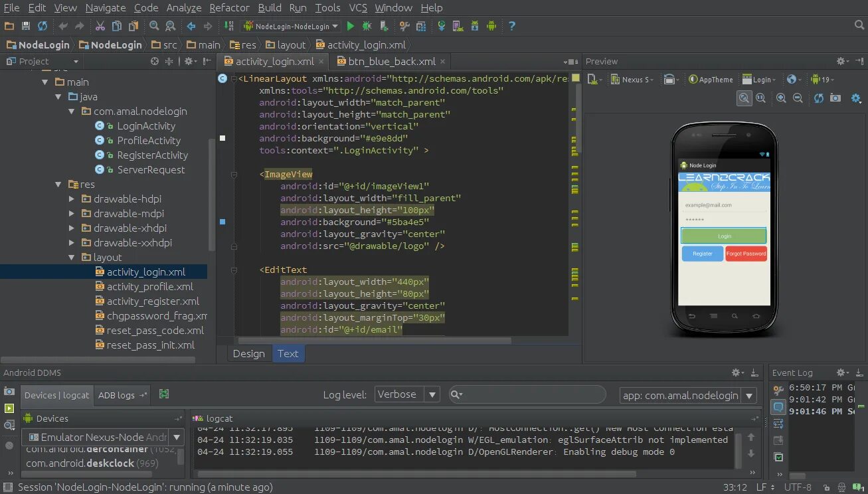Click the Help question mark icon
868x494 pixels.
512,26
